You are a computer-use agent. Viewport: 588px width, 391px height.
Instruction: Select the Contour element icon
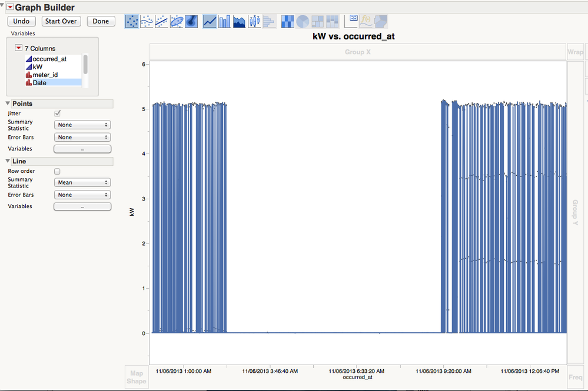tap(191, 21)
